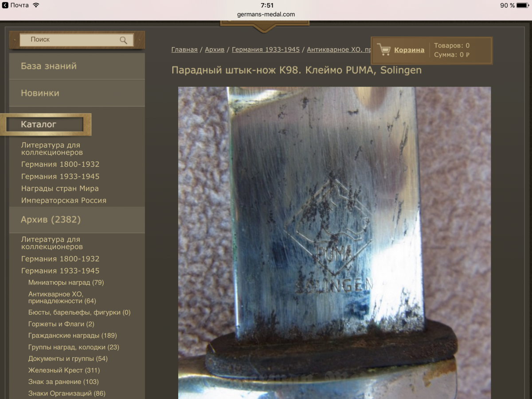Open Императорская Россия category
532x399 pixels.
coord(64,200)
